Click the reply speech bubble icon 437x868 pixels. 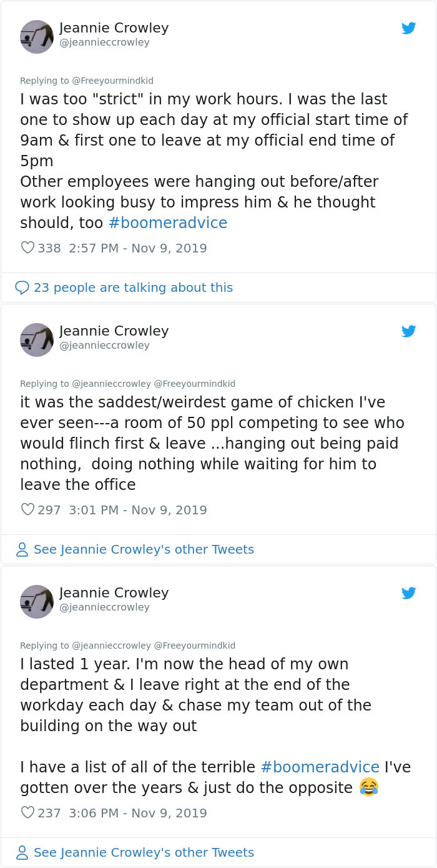pyautogui.click(x=22, y=287)
